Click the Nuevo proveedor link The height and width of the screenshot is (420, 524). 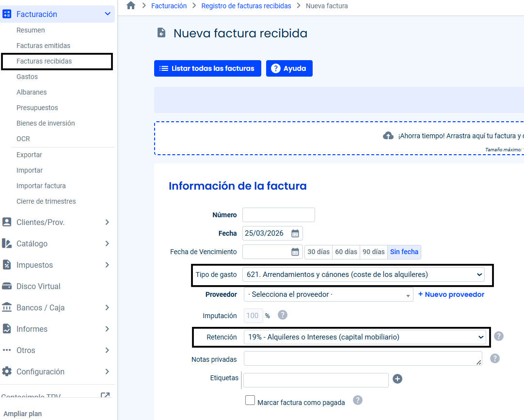tap(451, 294)
